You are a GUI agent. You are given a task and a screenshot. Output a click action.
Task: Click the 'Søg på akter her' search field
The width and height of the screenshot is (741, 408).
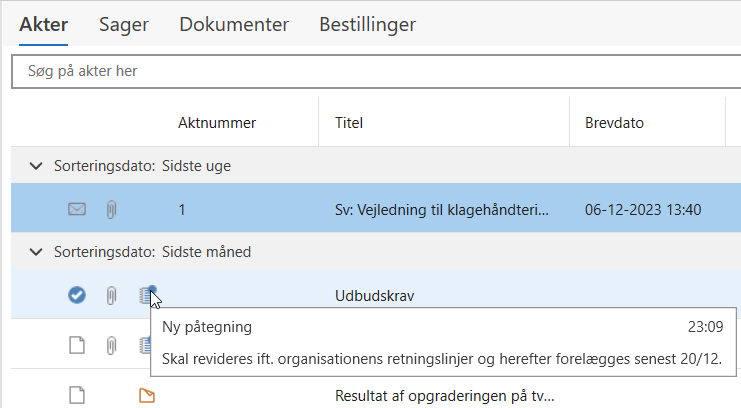coord(370,71)
